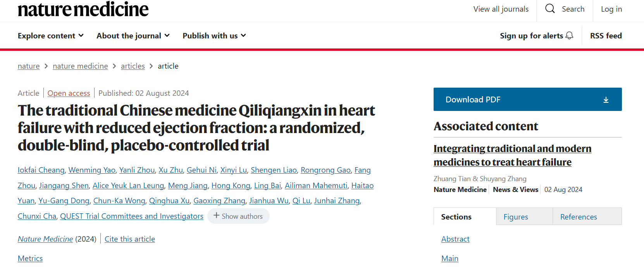Click the alerts bell icon
Image resolution: width=644 pixels, height=268 pixels.
[569, 36]
